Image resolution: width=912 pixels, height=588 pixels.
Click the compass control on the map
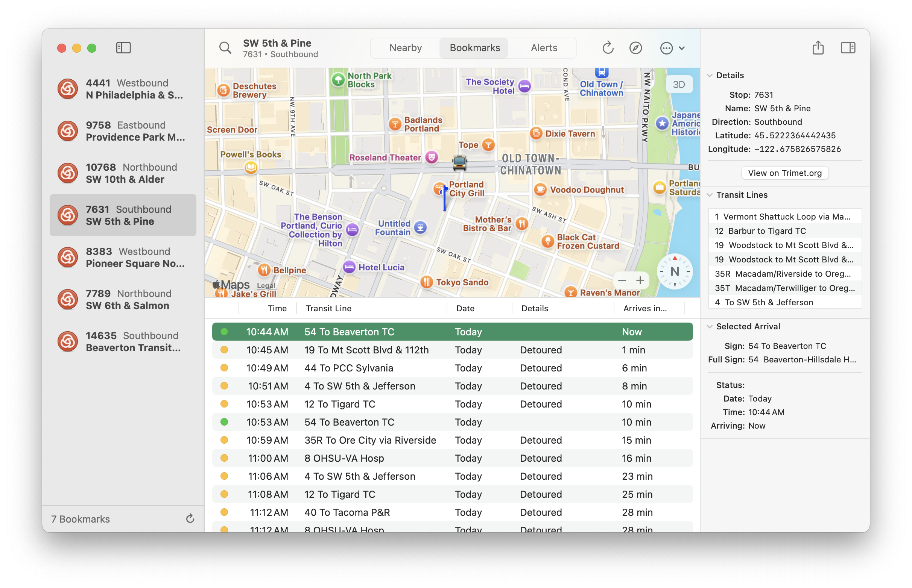click(x=674, y=271)
